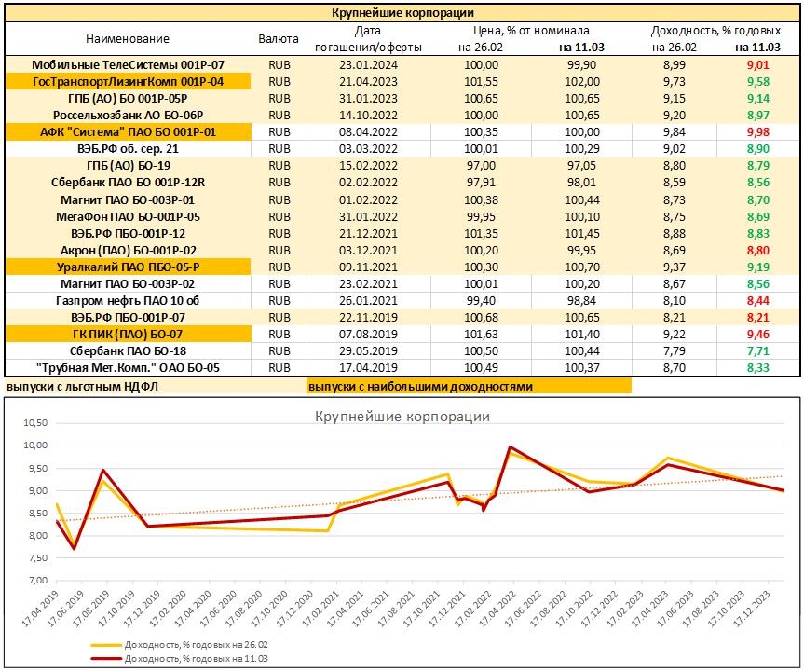Select the 'Сбербанк ПАО БО-18' cell
This screenshot has height=672, width=804.
[x=128, y=350]
